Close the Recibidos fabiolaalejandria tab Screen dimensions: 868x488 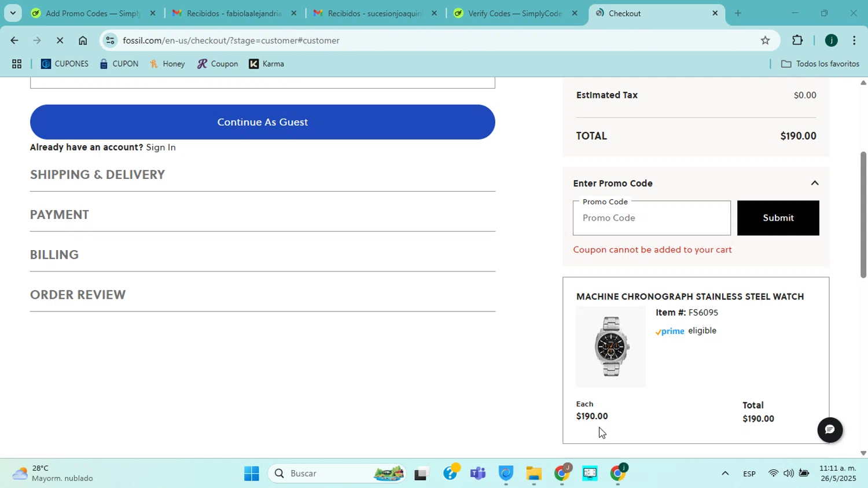[294, 13]
